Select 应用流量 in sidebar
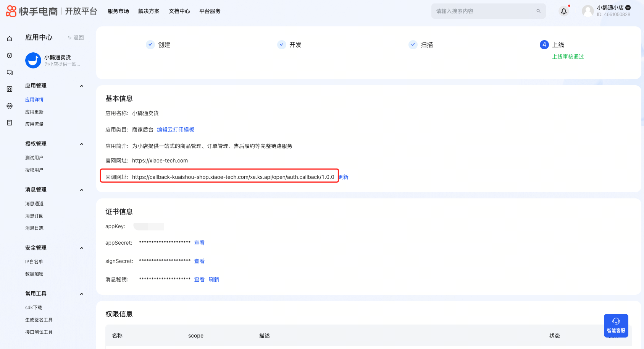 (34, 124)
